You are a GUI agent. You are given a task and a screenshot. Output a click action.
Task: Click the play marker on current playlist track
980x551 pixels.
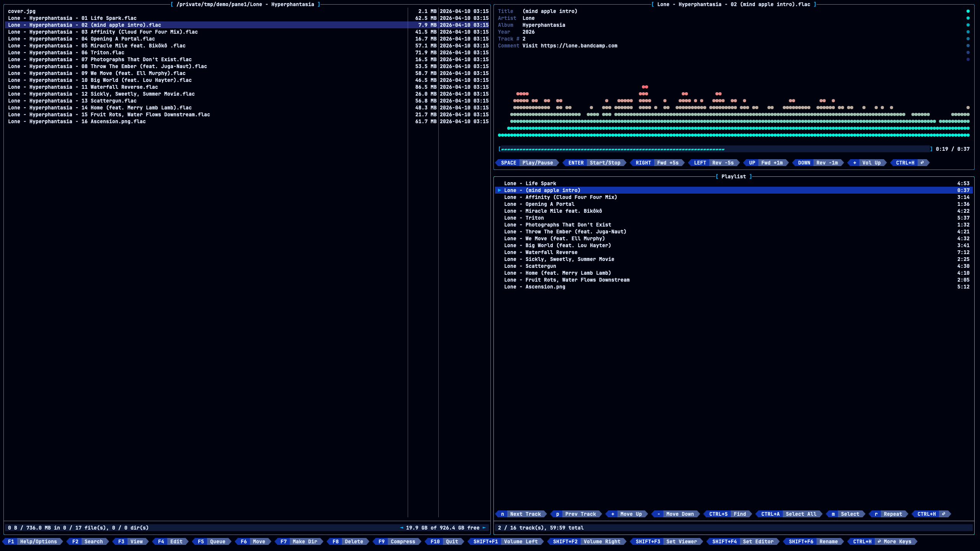pos(500,190)
